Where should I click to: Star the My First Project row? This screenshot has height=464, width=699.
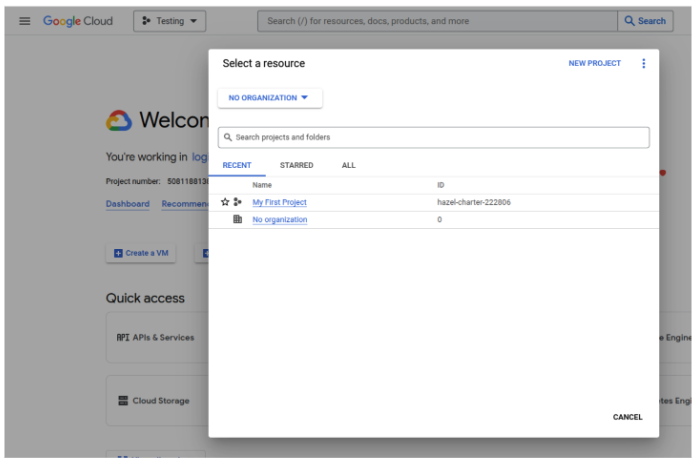click(x=225, y=202)
